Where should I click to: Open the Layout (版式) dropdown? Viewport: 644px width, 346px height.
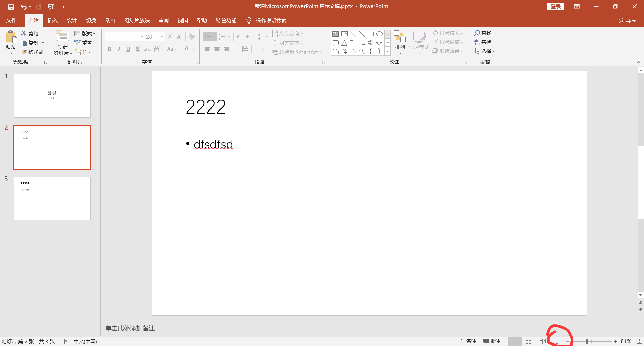[x=85, y=34]
